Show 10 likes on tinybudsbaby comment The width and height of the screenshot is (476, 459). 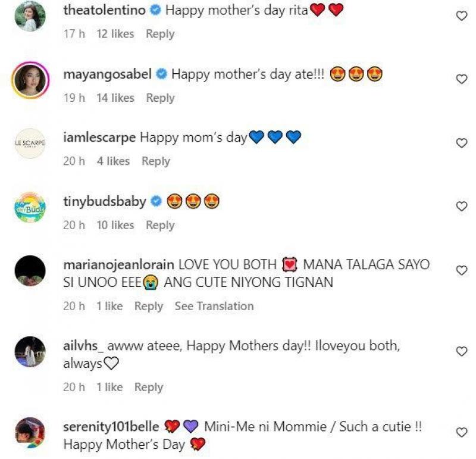click(x=115, y=225)
